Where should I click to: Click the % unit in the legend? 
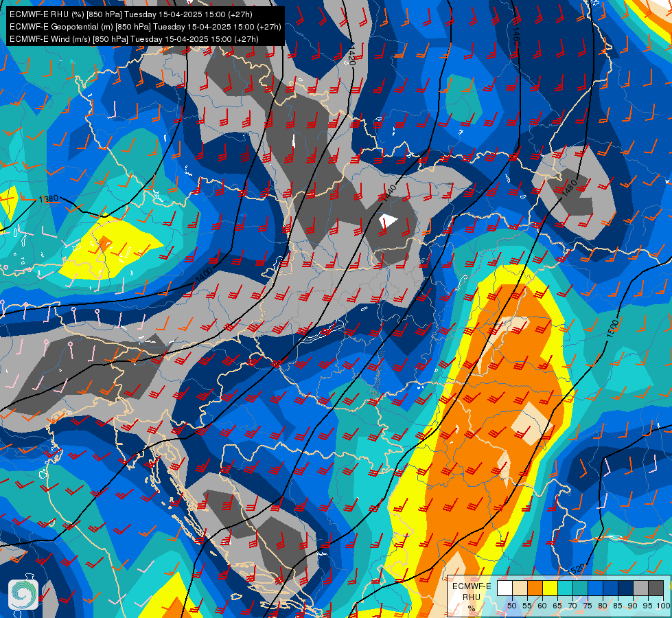coord(472,608)
